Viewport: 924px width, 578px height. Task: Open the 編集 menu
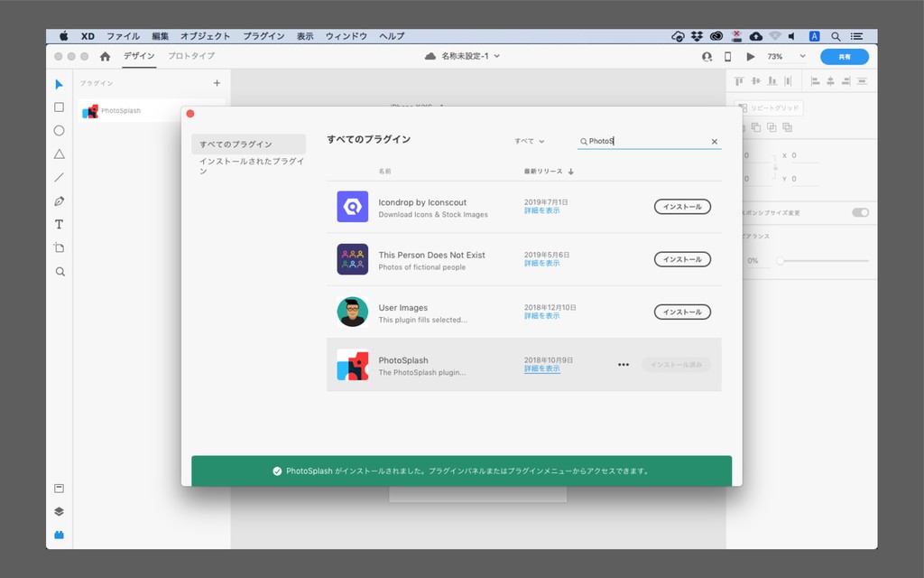pos(160,36)
